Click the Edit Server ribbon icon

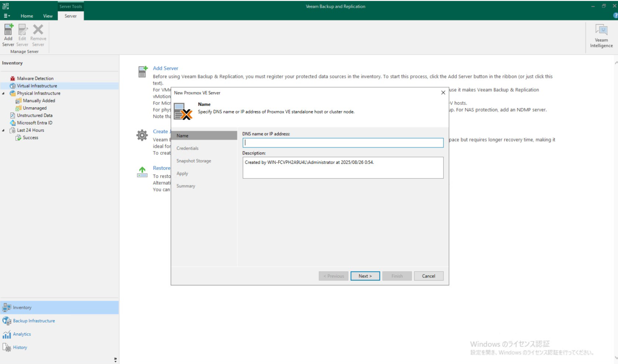tap(22, 30)
